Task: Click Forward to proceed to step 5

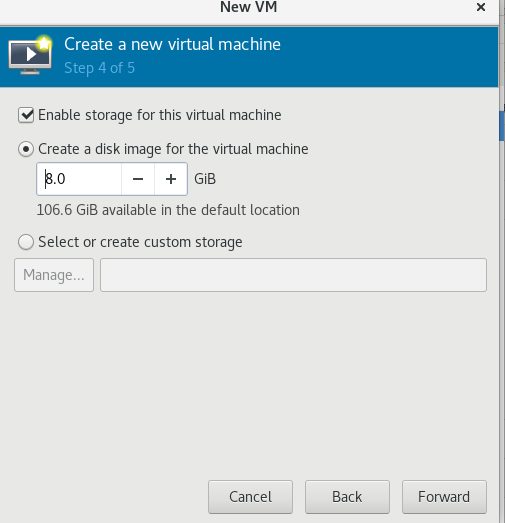Action: tap(444, 497)
